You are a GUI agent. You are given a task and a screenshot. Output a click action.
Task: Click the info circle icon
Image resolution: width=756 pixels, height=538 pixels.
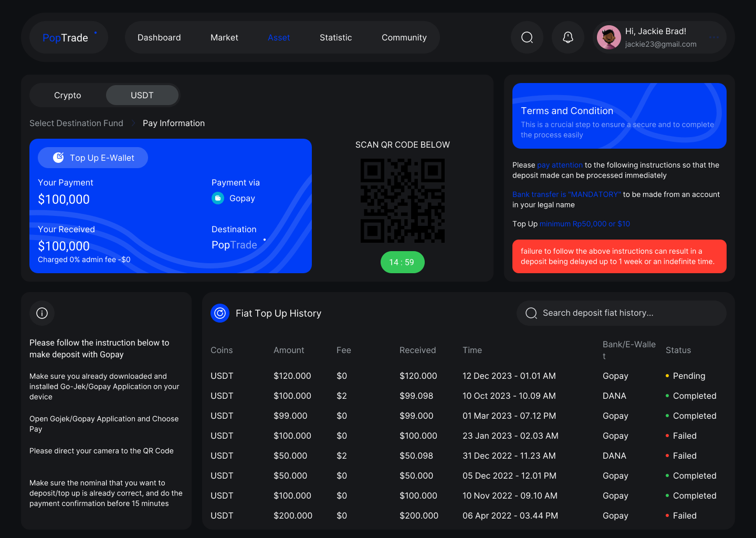click(42, 313)
